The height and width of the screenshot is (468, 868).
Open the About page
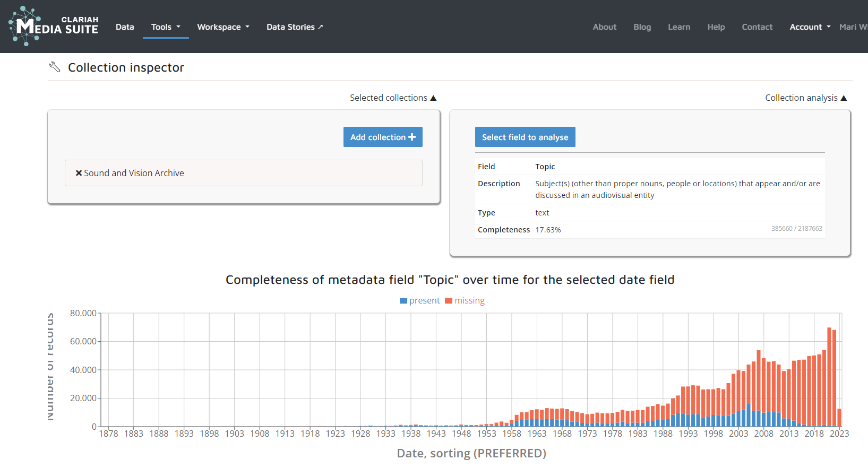point(604,27)
